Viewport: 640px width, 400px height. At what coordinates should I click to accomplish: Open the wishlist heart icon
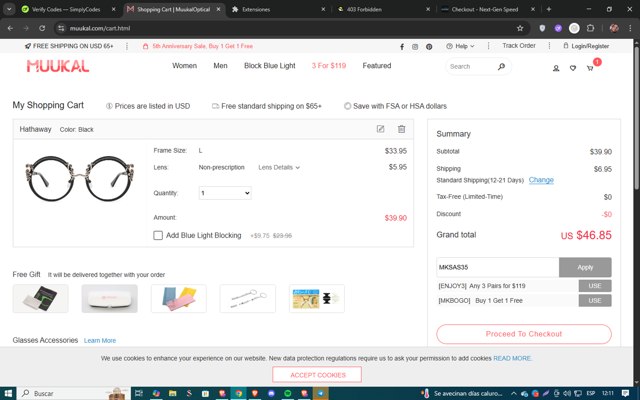pyautogui.click(x=573, y=68)
